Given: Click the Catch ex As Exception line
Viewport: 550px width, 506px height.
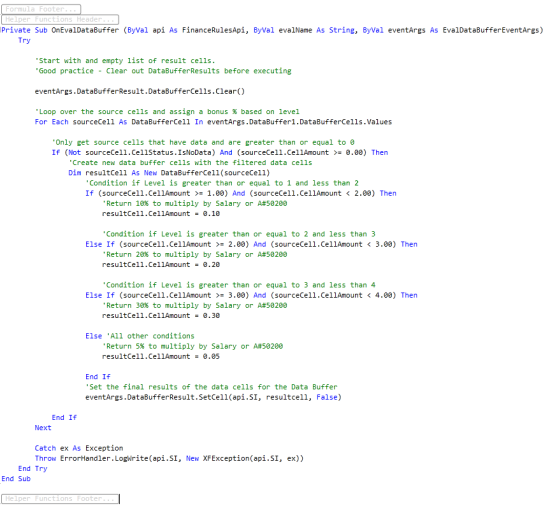Looking at the screenshot, I should (79, 448).
